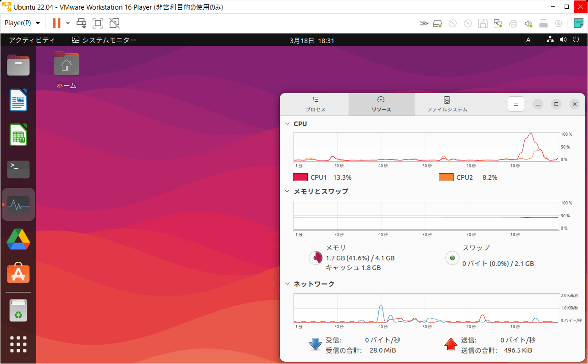588x364 pixels.
Task: Click the キャッシュ 1.8 GB text
Action: [x=353, y=268]
